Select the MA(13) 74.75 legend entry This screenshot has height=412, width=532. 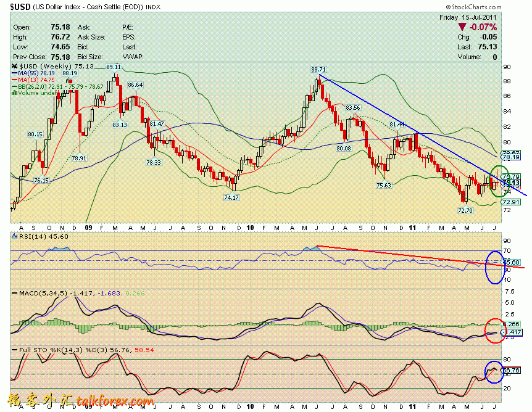(x=38, y=80)
